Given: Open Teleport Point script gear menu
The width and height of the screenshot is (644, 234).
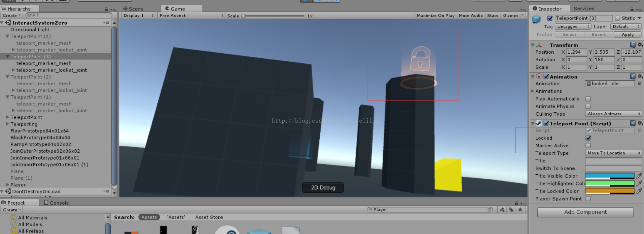Looking at the screenshot, I should 640,123.
